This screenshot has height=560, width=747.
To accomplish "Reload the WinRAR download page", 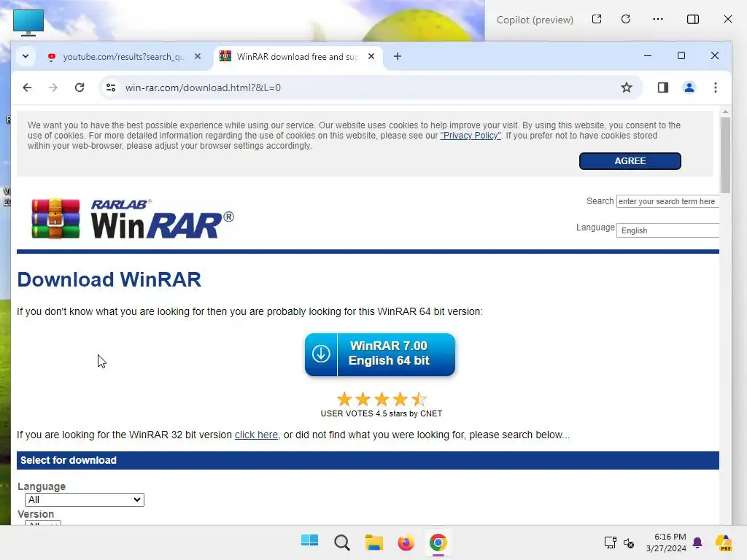I will click(x=80, y=87).
